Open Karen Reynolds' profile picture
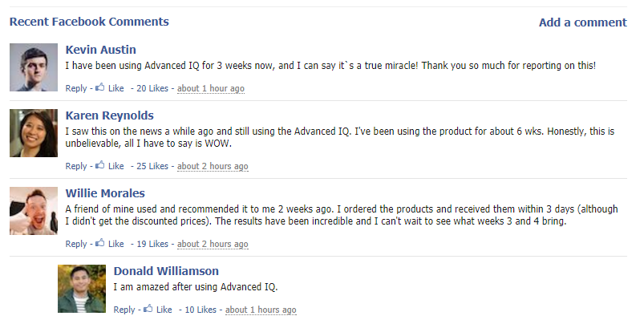The image size is (644, 320). point(34,133)
